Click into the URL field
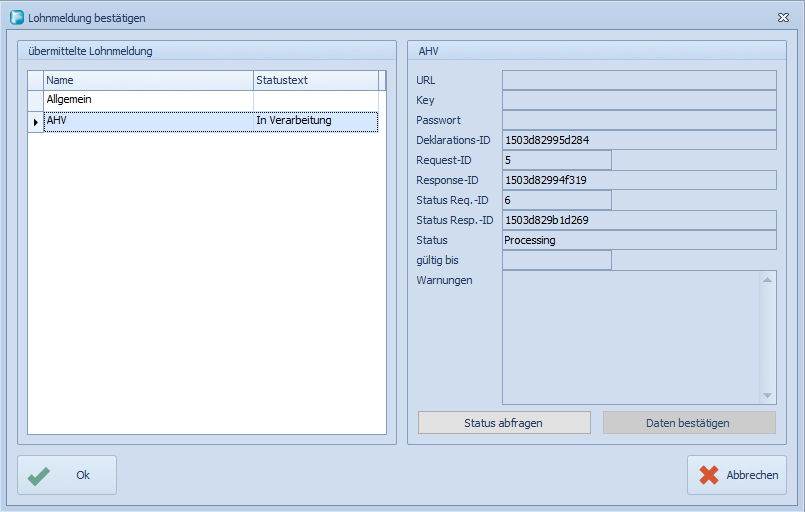The width and height of the screenshot is (805, 512). click(638, 80)
